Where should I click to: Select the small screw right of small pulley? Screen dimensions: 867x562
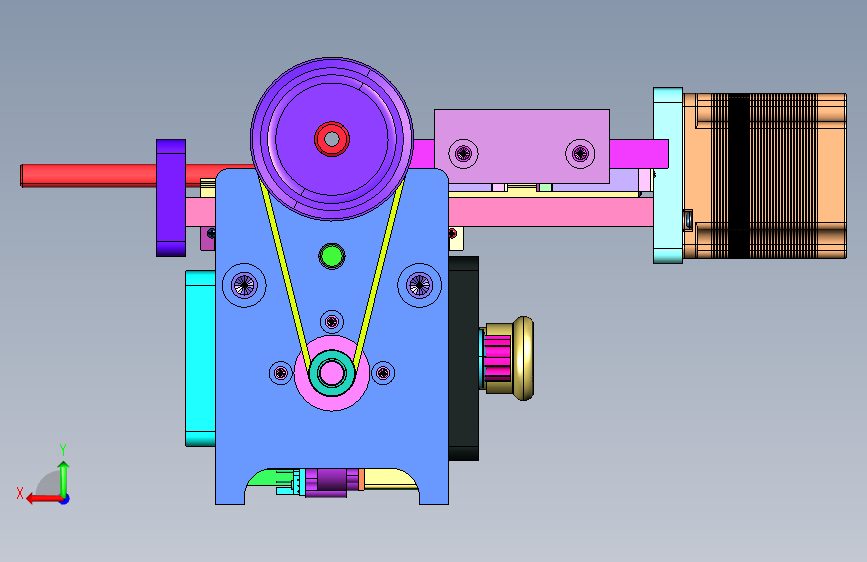pos(383,373)
